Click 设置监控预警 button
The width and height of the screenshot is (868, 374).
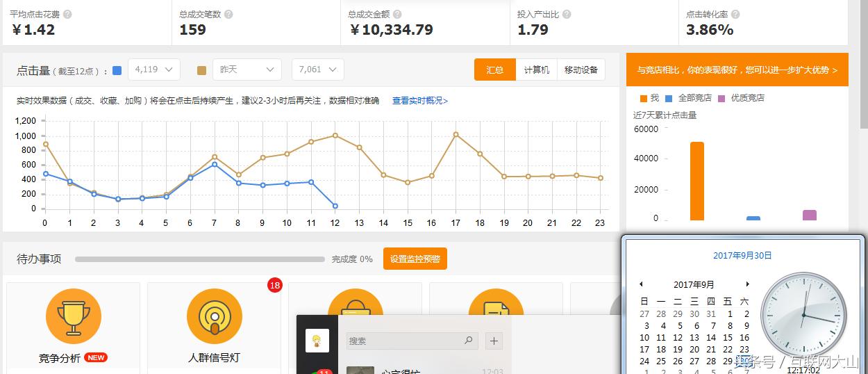pos(415,259)
